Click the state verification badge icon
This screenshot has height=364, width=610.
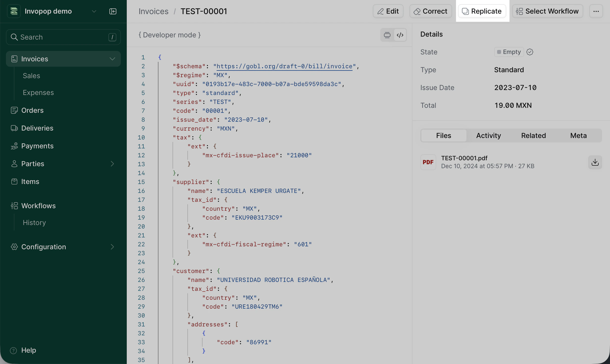[530, 52]
